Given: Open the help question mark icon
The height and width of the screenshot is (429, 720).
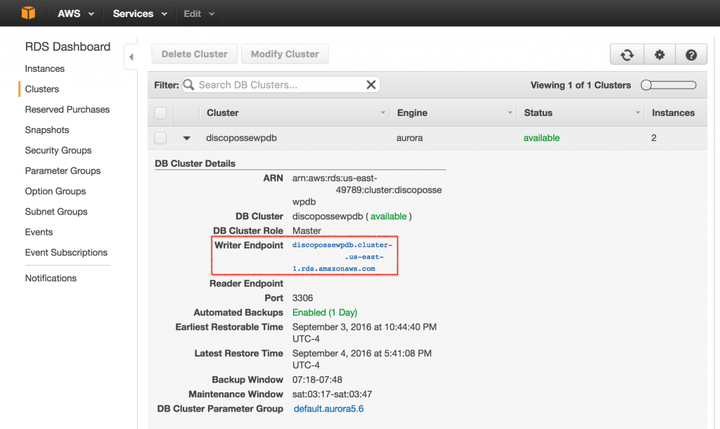Looking at the screenshot, I should (x=691, y=55).
